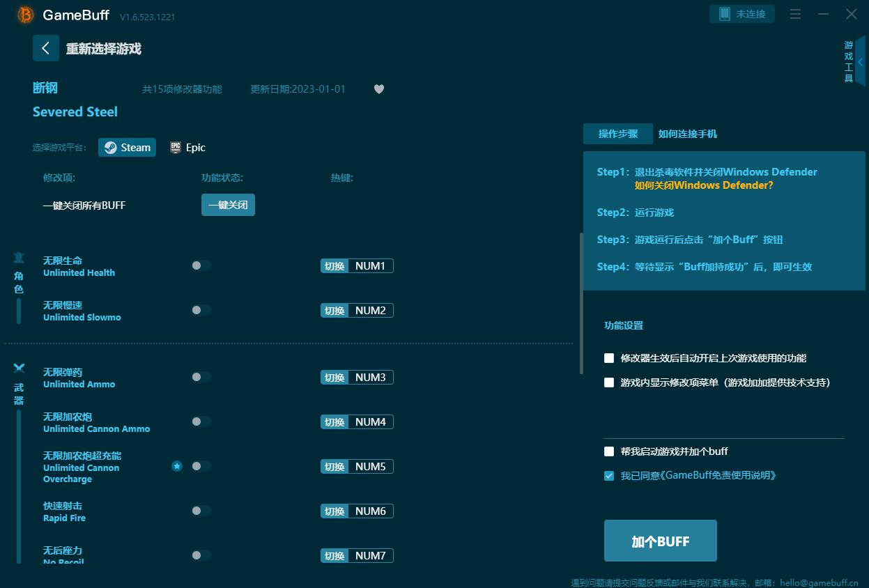Click the GameBuff logo icon
Screen dimensions: 869x588
[x=26, y=15]
